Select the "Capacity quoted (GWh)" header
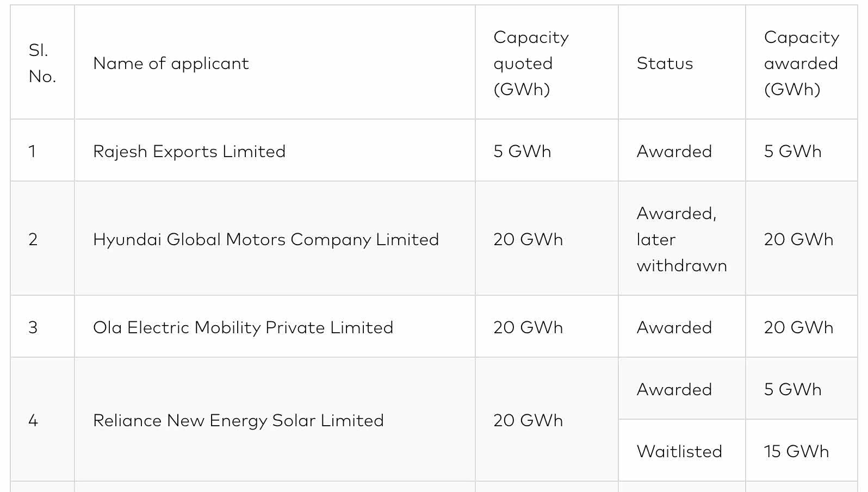The image size is (868, 492). point(531,64)
